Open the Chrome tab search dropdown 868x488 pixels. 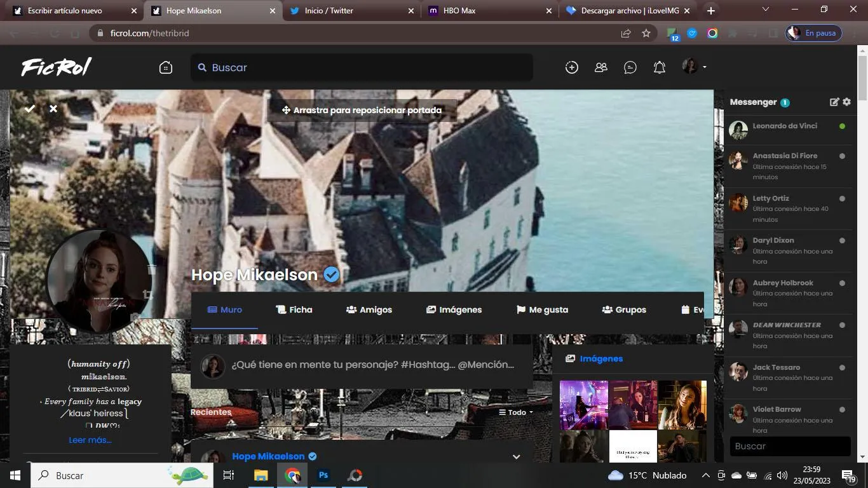pos(766,10)
